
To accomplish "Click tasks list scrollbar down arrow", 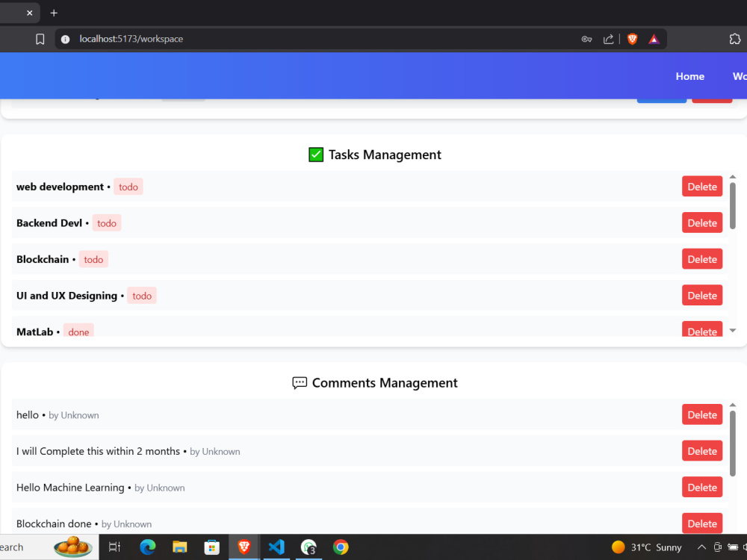I will pos(733,331).
